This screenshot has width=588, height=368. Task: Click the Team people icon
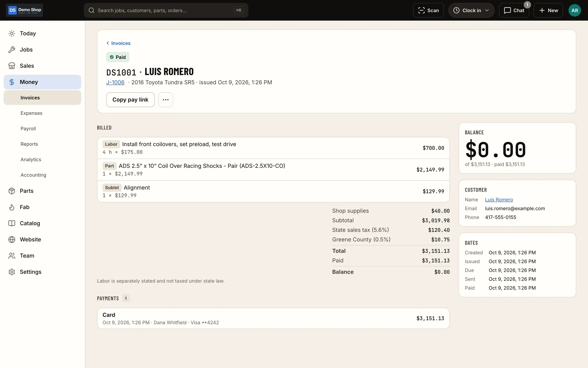12,256
